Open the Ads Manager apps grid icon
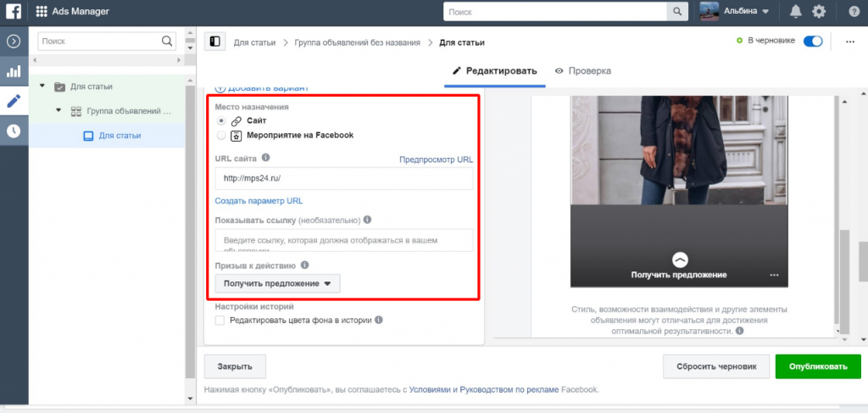The height and width of the screenshot is (413, 868). [42, 11]
